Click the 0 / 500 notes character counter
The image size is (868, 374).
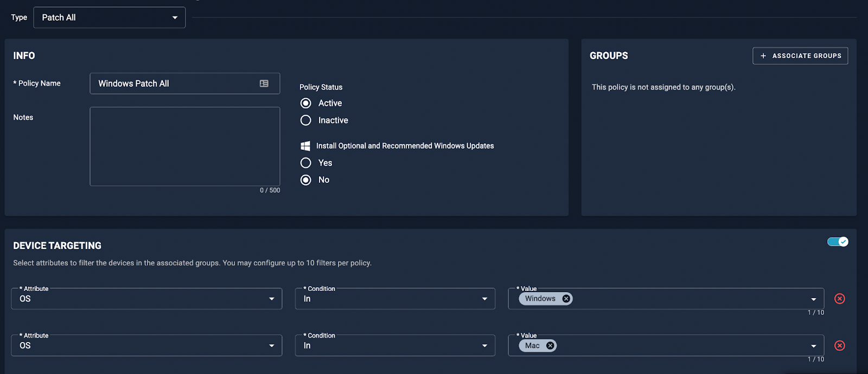(270, 191)
